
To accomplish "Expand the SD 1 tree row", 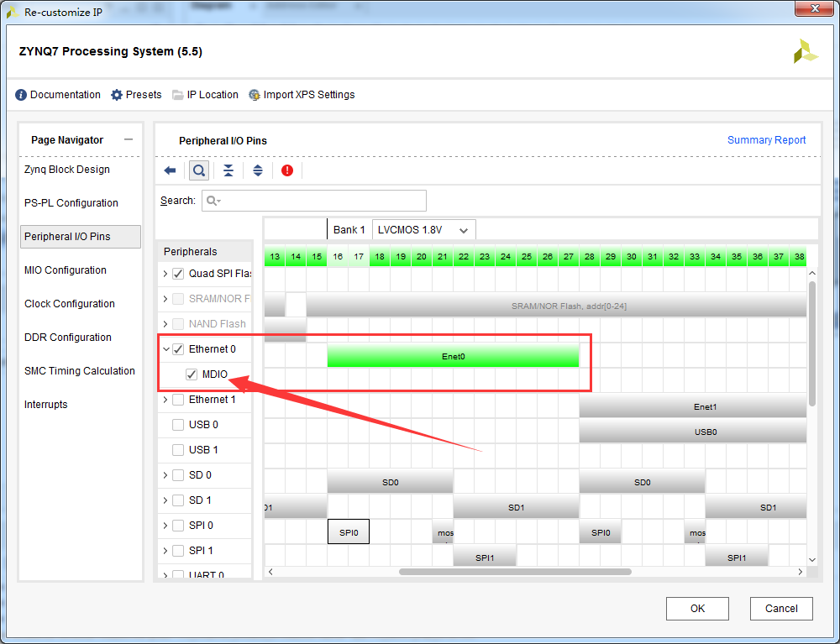I will pyautogui.click(x=165, y=500).
